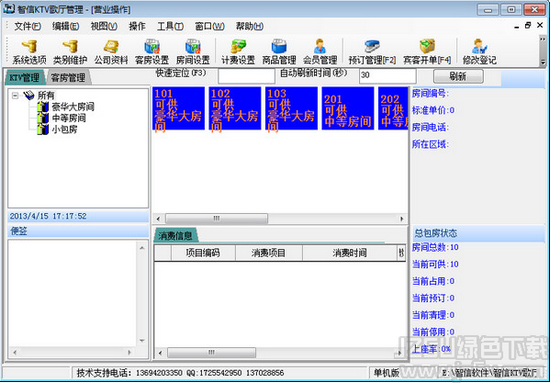The height and width of the screenshot is (383, 550).
Task: Collapse the 所有 tree node
Action: pos(15,95)
